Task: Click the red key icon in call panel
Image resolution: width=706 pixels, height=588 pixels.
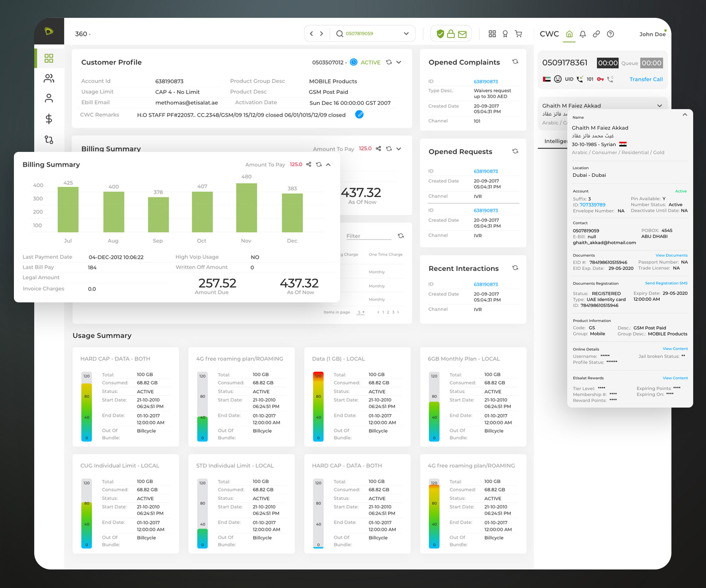Action: tap(600, 79)
